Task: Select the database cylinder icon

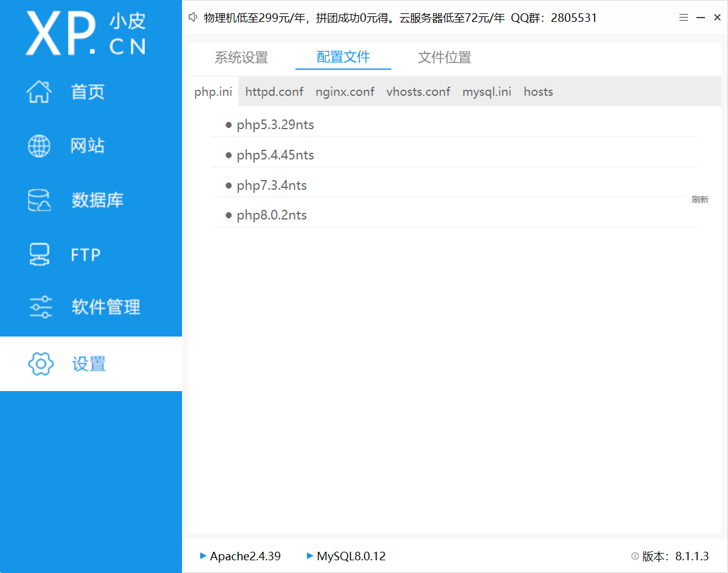Action: (x=40, y=200)
